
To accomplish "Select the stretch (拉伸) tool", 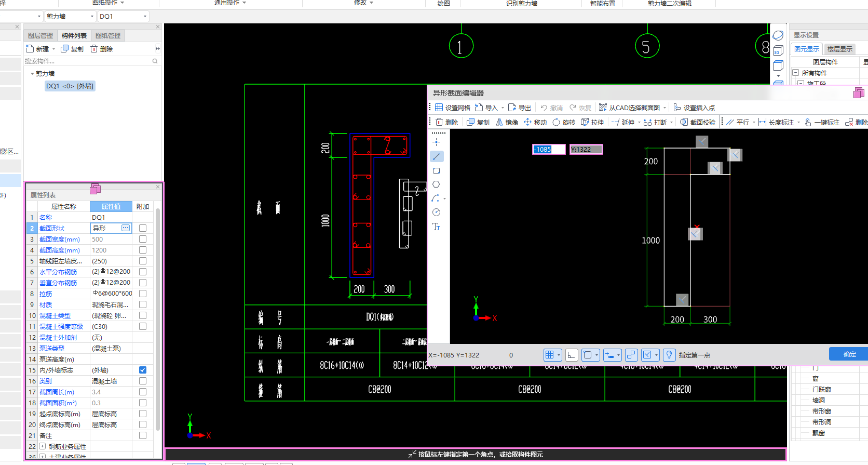I will [x=592, y=122].
